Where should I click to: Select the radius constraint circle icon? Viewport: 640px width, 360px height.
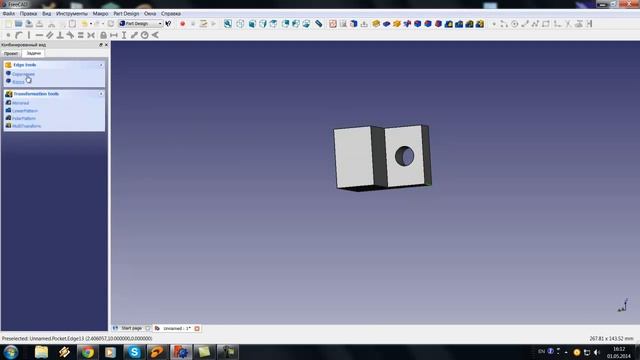[x=144, y=35]
